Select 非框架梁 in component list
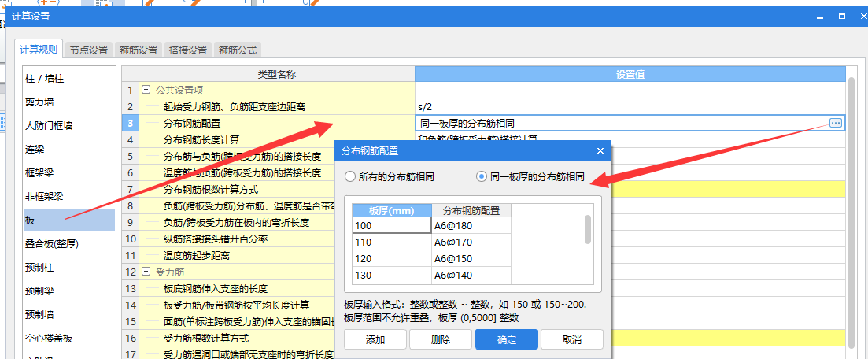868x359 pixels. (x=69, y=196)
